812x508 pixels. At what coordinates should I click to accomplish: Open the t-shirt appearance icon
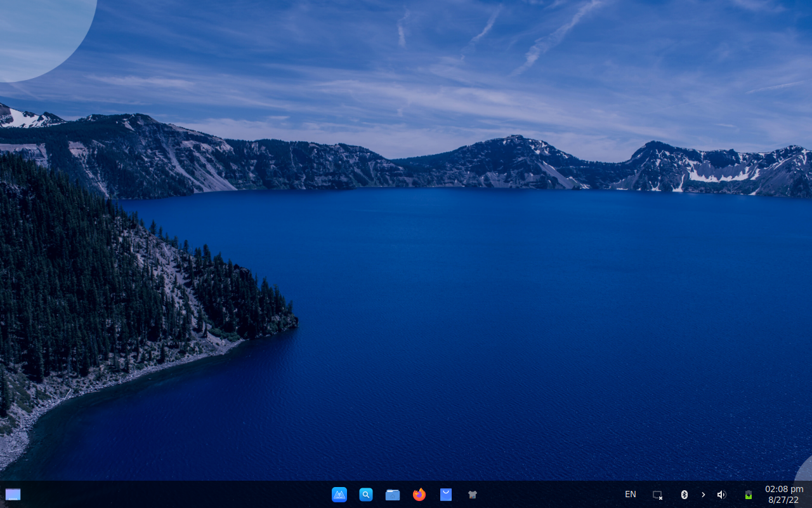472,495
